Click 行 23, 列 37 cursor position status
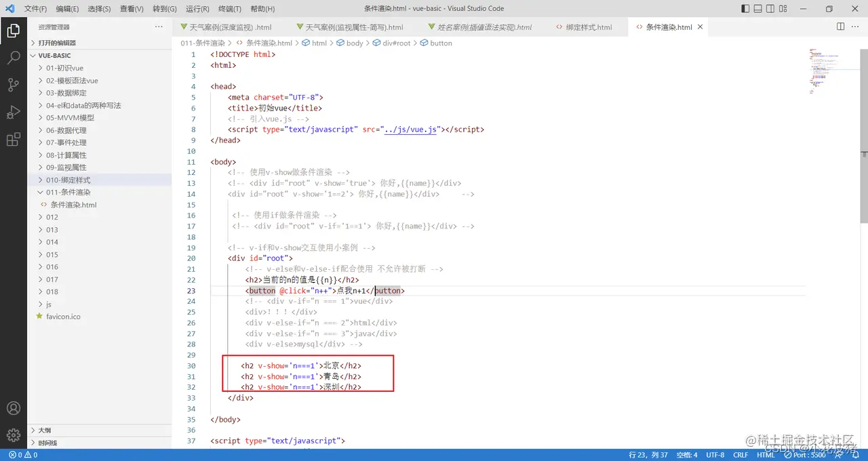The height and width of the screenshot is (461, 868). click(x=648, y=455)
